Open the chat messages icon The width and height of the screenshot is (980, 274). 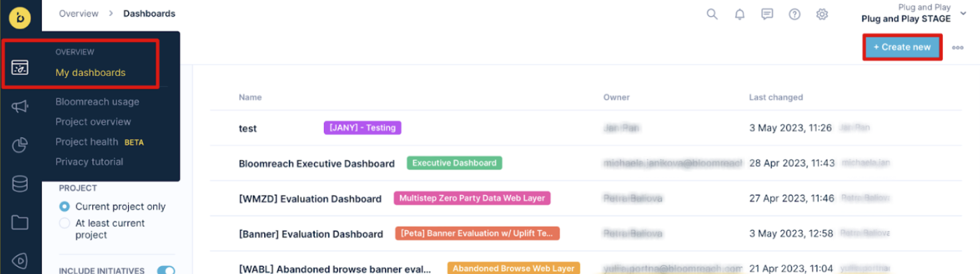[767, 14]
